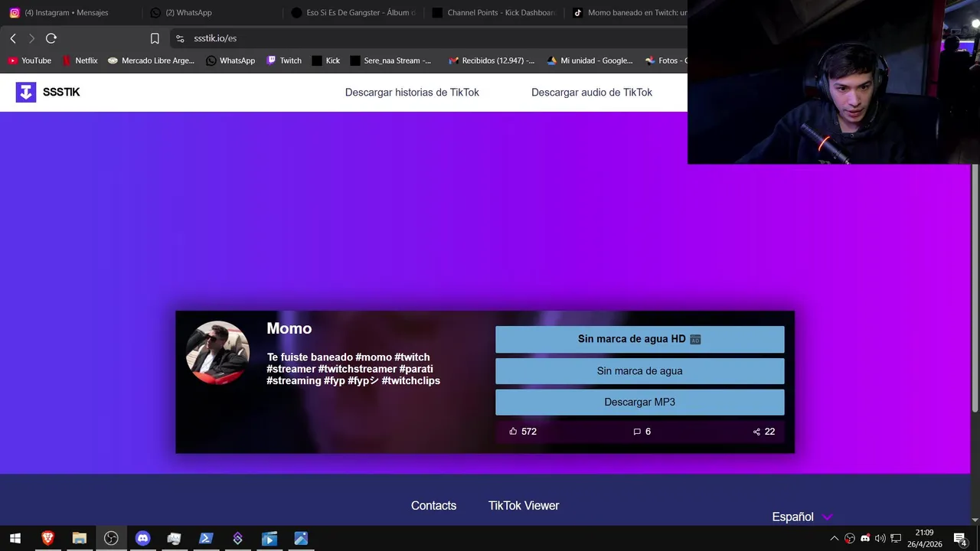Screen dimensions: 980x551
Task: Open the Recibidos Gmail bookmark
Action: coord(492,60)
